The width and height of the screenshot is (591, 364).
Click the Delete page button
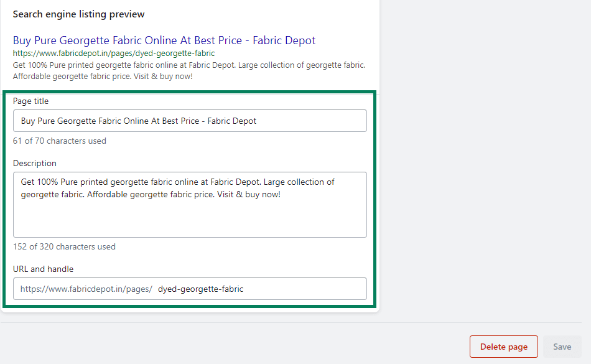[503, 347]
